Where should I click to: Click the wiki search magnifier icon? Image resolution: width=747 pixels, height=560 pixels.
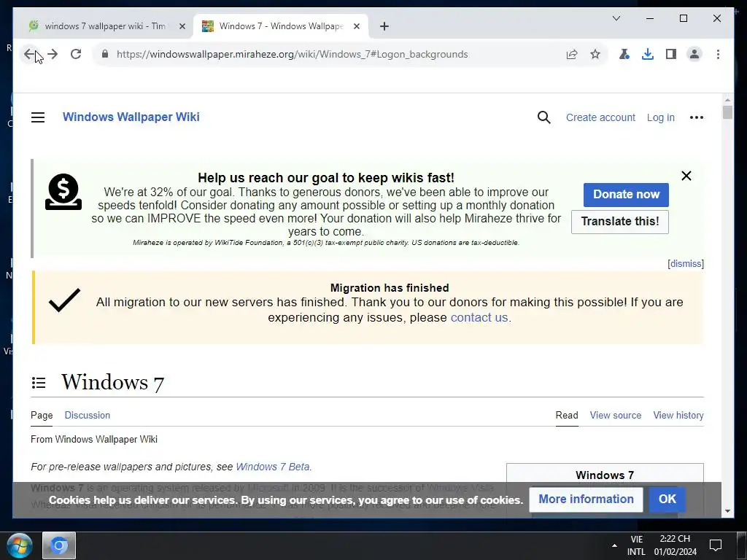click(x=543, y=117)
